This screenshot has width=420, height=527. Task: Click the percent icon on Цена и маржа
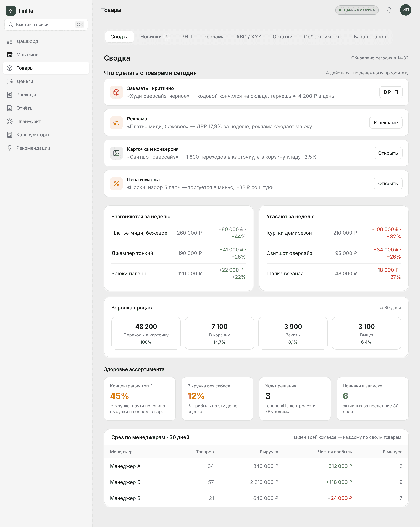116,184
